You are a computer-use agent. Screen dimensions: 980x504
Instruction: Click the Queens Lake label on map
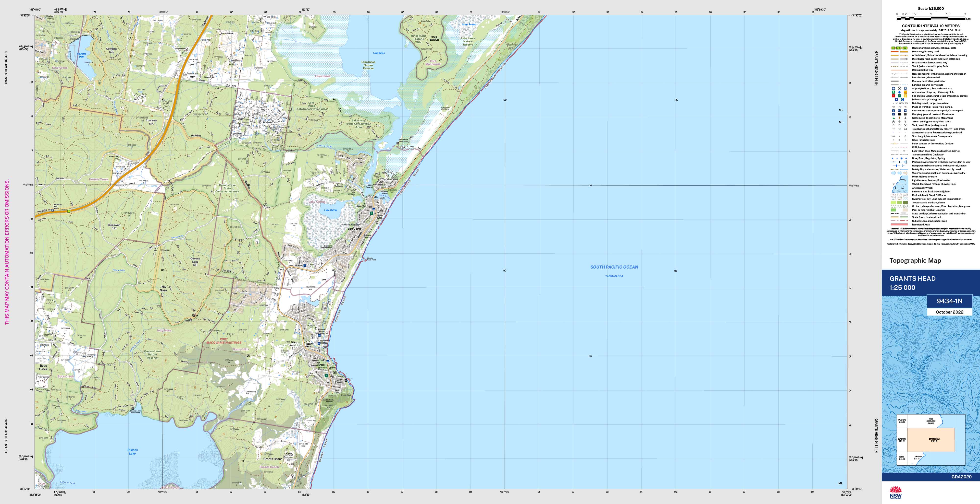132,452
